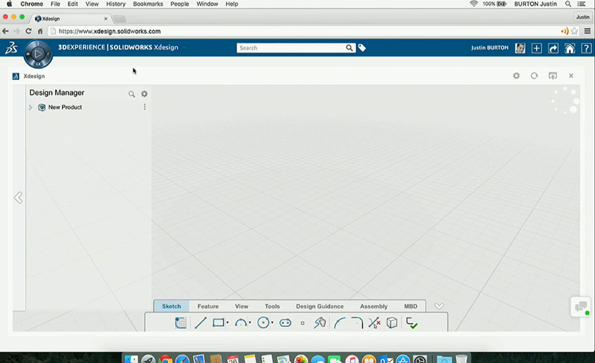Image resolution: width=595 pixels, height=363 pixels.
Task: Finish sketch with the green checkmark icon
Action: (412, 323)
